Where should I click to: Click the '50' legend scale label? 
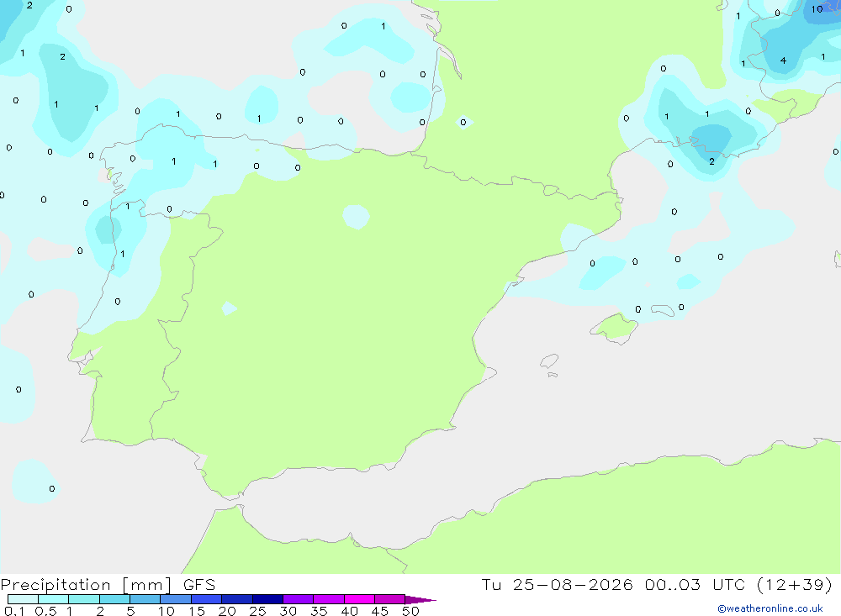point(410,611)
